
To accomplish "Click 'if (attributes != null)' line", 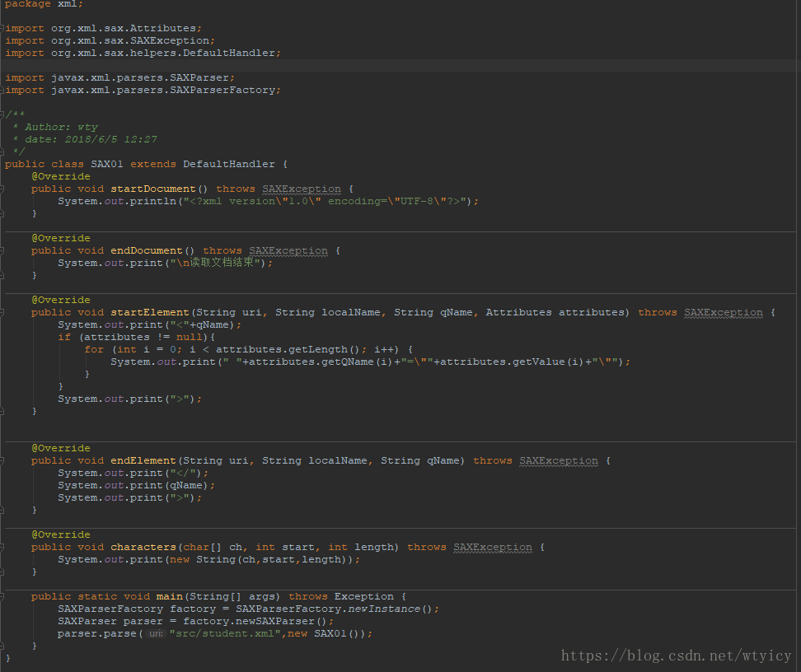I will tap(137, 337).
